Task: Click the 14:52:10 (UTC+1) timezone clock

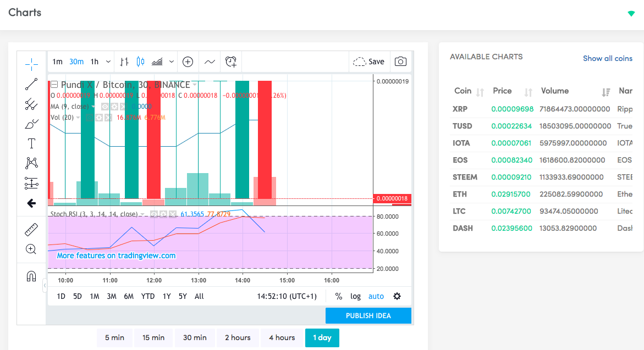Action: pos(287,296)
